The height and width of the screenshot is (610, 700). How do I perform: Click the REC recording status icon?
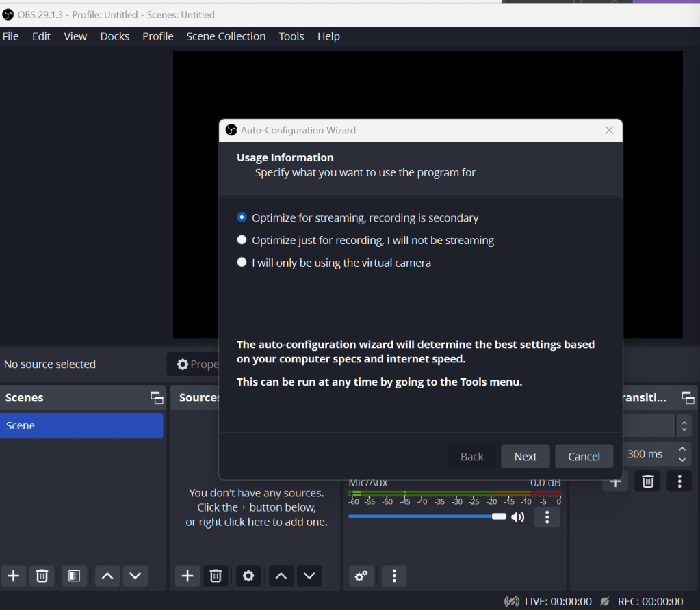coord(605,601)
